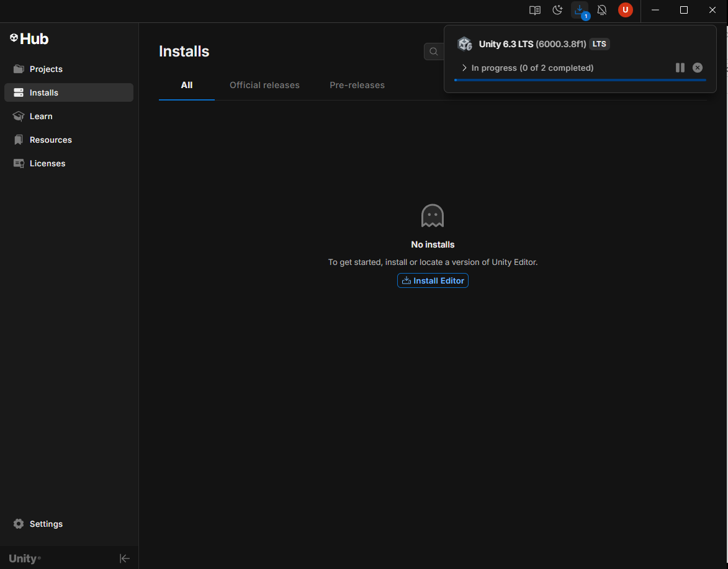Click the download progress bar
The height and width of the screenshot is (569, 728).
click(x=580, y=80)
